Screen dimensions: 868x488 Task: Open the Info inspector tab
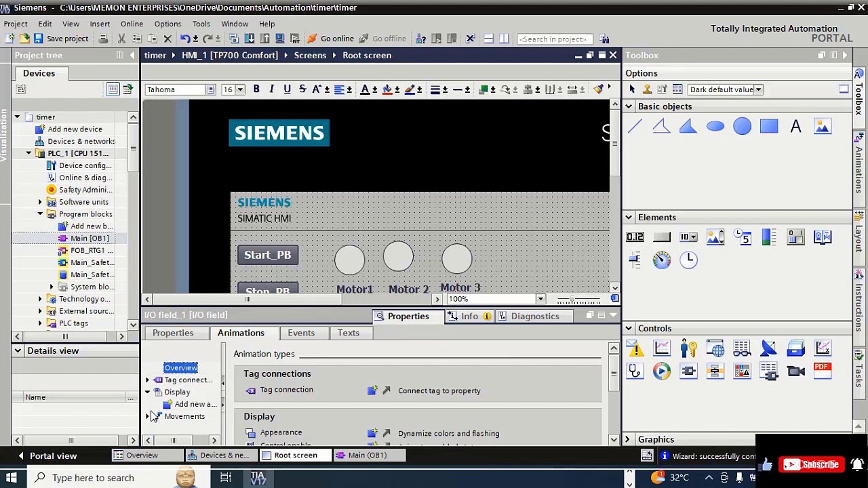click(470, 316)
